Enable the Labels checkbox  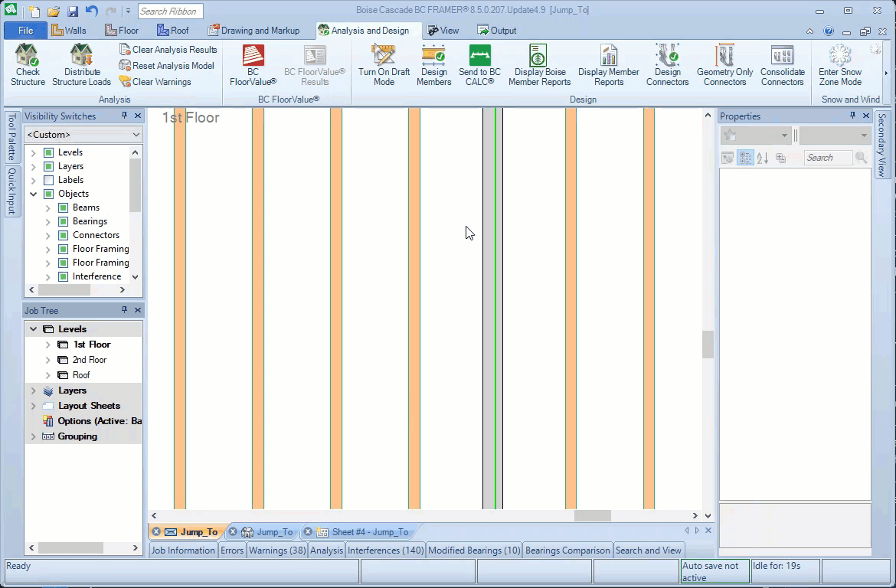(48, 180)
